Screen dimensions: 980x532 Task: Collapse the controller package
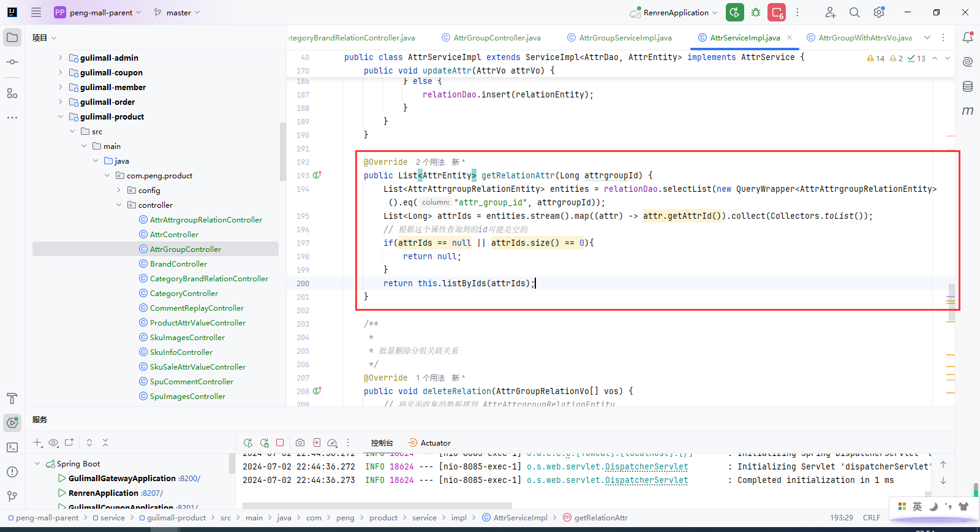coord(119,205)
